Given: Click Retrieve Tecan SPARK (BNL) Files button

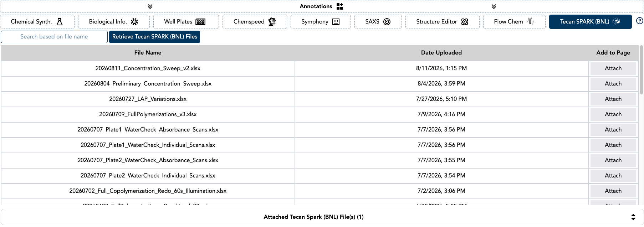Looking at the screenshot, I should tap(154, 37).
